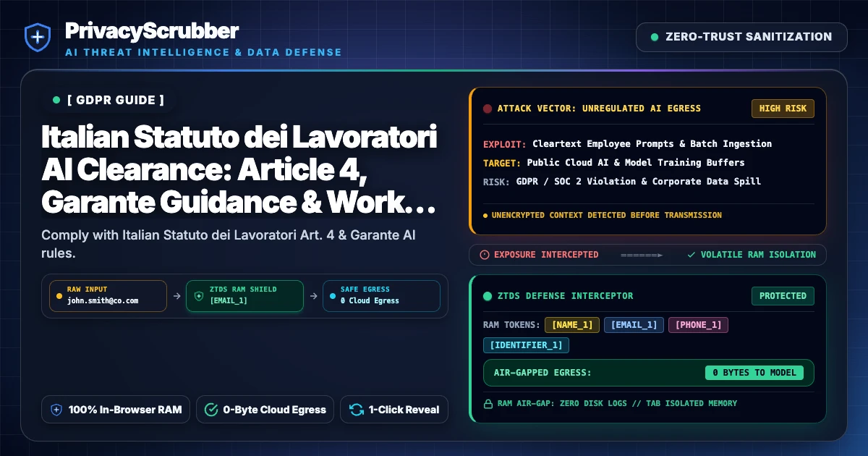Screen dimensions: 868x456
Task: Click the Protected badge
Action: [783, 296]
